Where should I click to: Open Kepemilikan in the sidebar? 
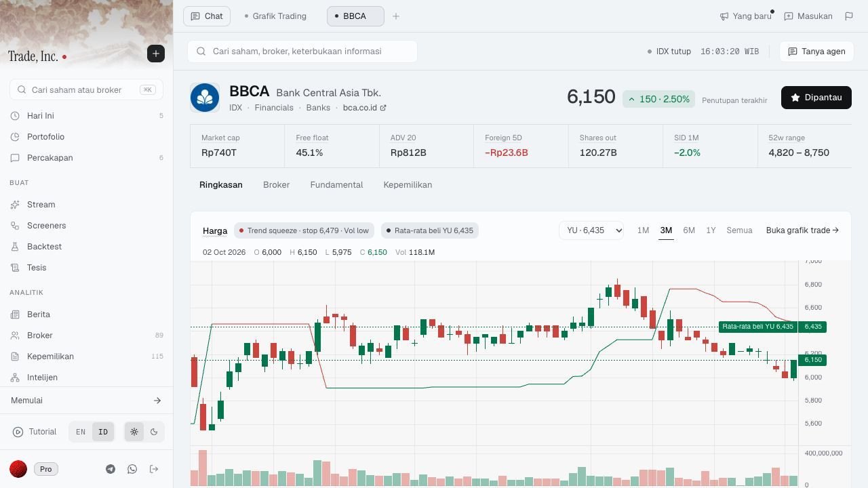pos(86,357)
